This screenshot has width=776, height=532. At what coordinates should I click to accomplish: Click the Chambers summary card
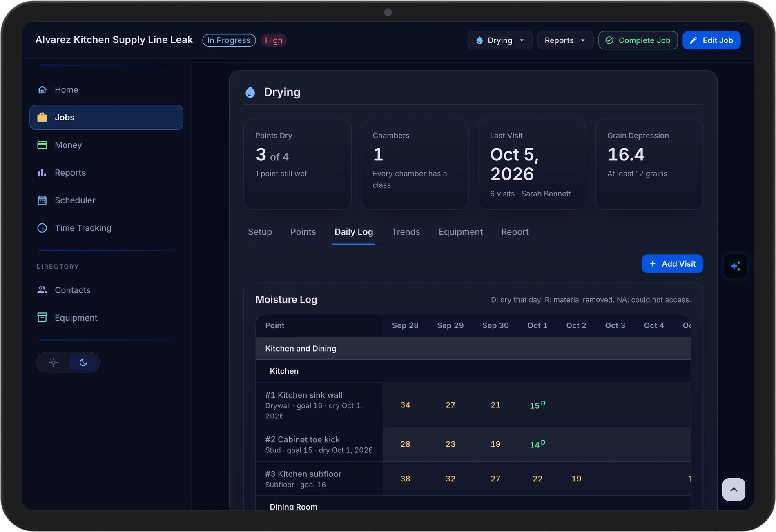[415, 164]
